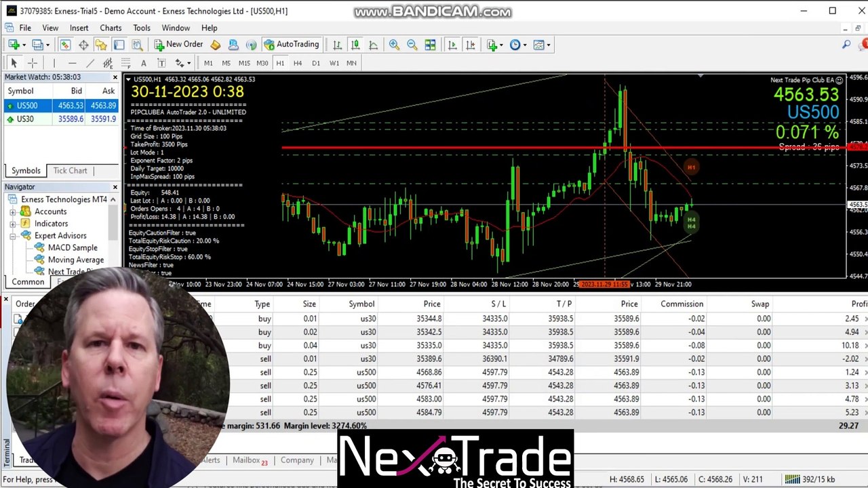868x488 pixels.
Task: Select the text label tool
Action: pos(161,63)
